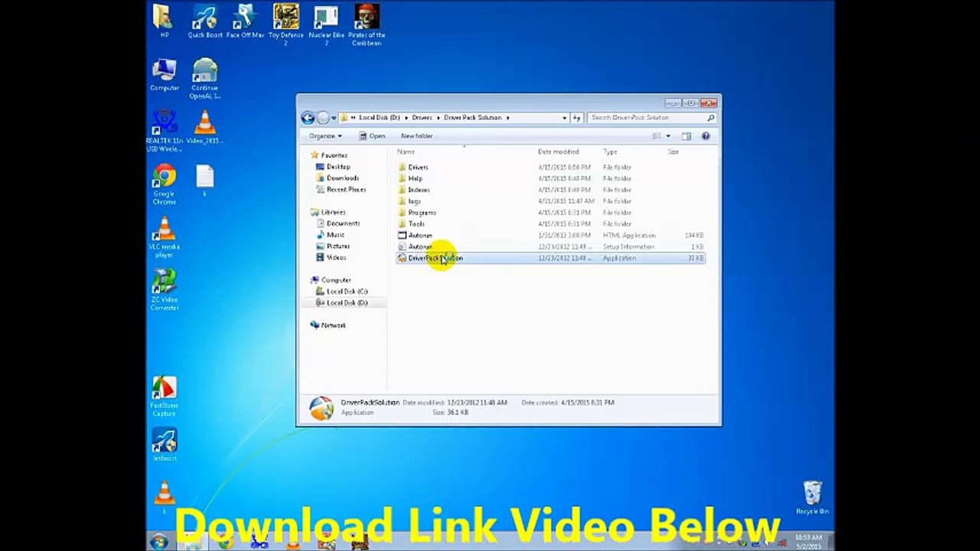Select Music library

pos(330,235)
